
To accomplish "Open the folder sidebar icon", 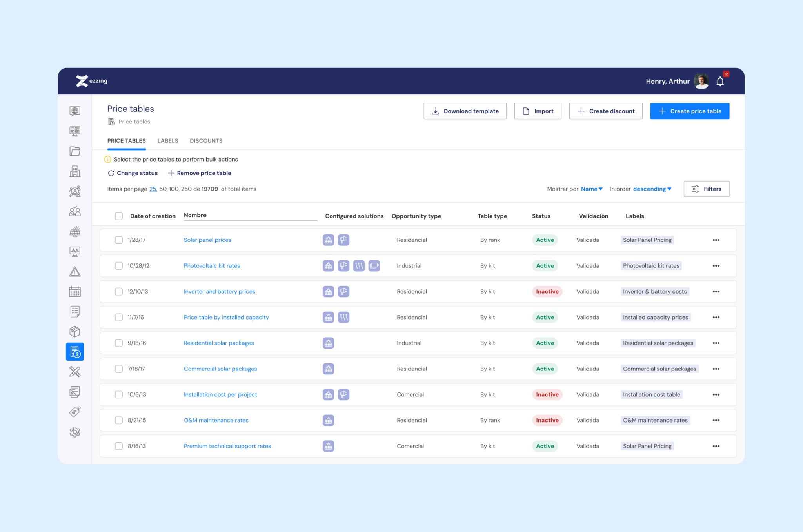I will pos(75,151).
